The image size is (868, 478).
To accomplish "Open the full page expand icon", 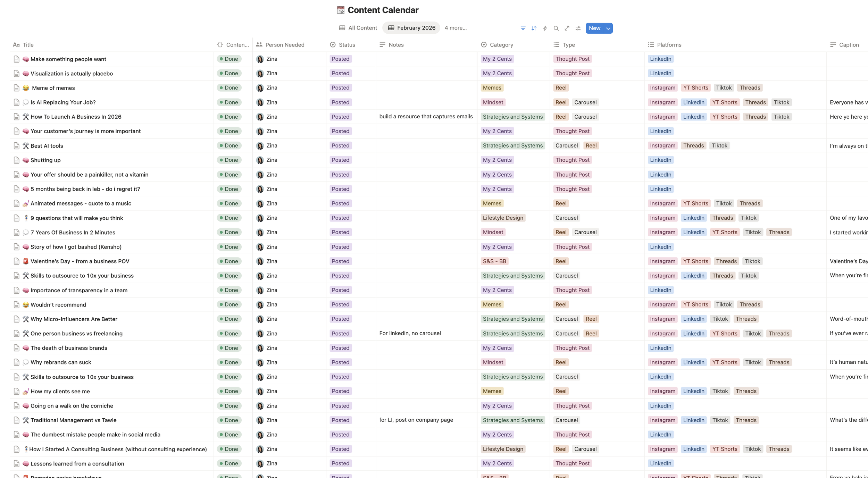I will click(x=567, y=28).
